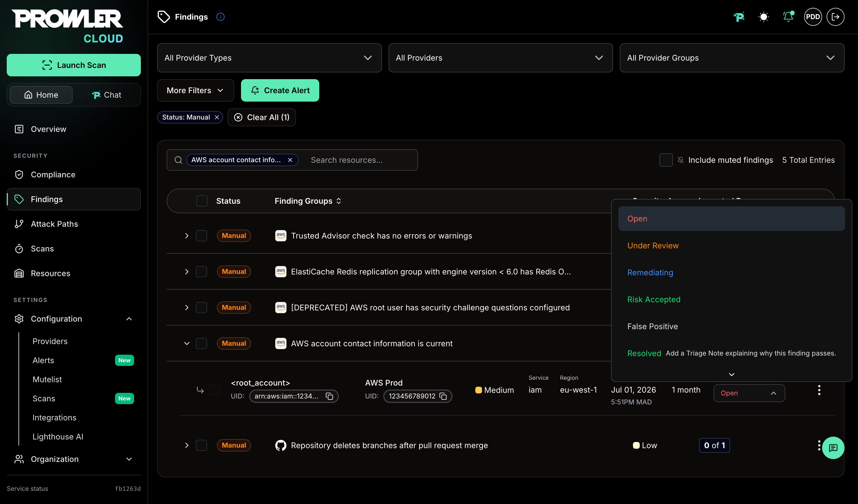The image size is (858, 504).
Task: Open All Providers dropdown
Action: 500,58
